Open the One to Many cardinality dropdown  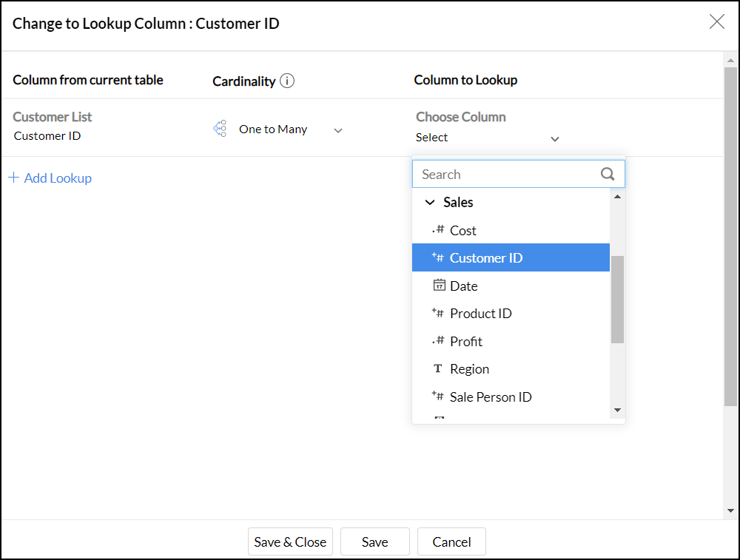(x=338, y=130)
